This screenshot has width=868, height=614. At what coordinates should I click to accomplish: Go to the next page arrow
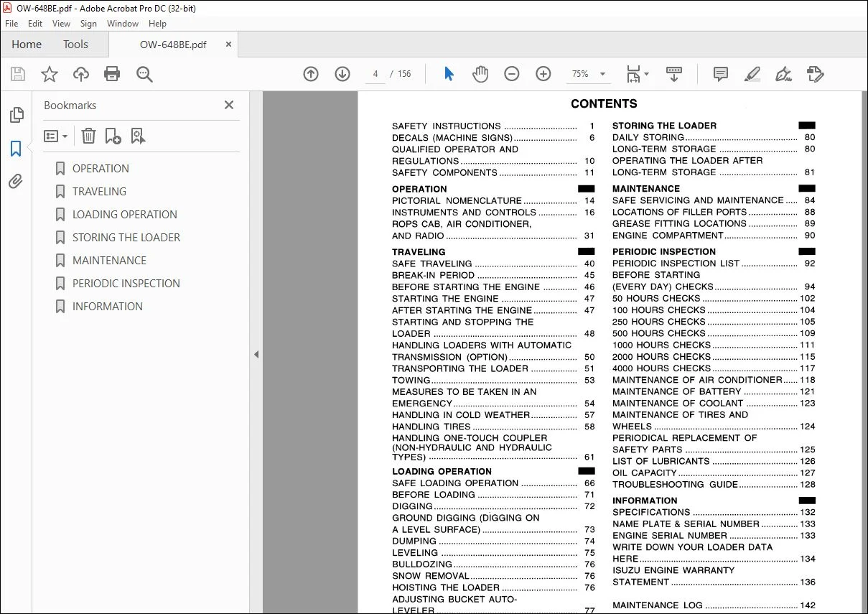click(342, 74)
